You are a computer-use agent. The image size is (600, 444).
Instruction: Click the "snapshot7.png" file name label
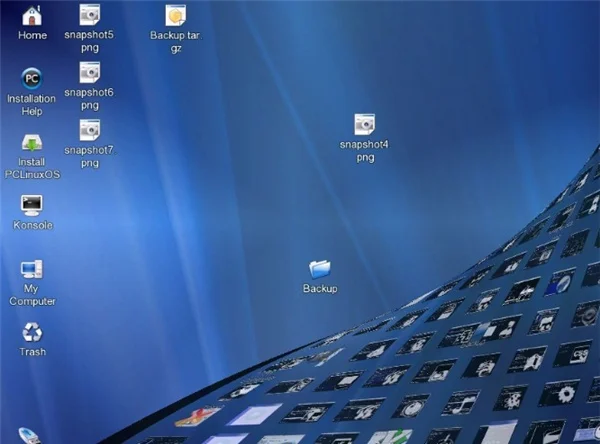click(89, 157)
